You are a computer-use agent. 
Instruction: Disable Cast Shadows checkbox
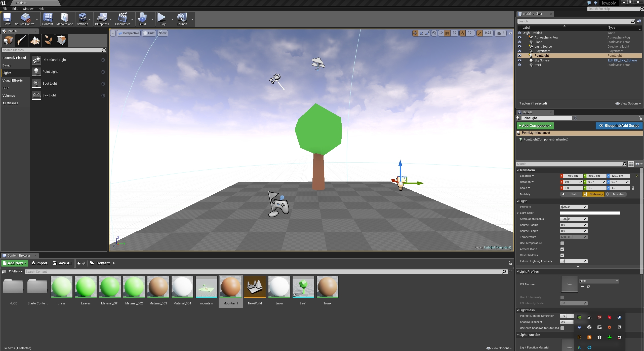coord(562,255)
